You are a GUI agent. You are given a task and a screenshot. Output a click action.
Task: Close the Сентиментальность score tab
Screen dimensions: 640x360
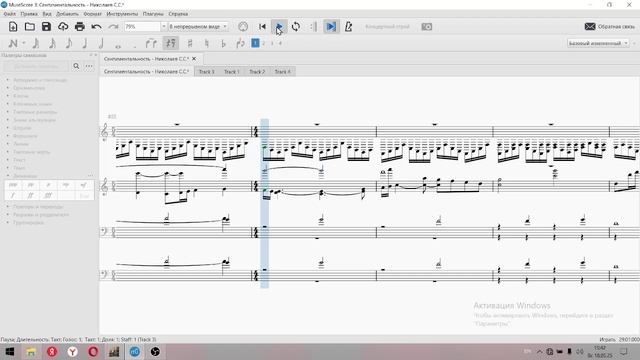(x=194, y=59)
